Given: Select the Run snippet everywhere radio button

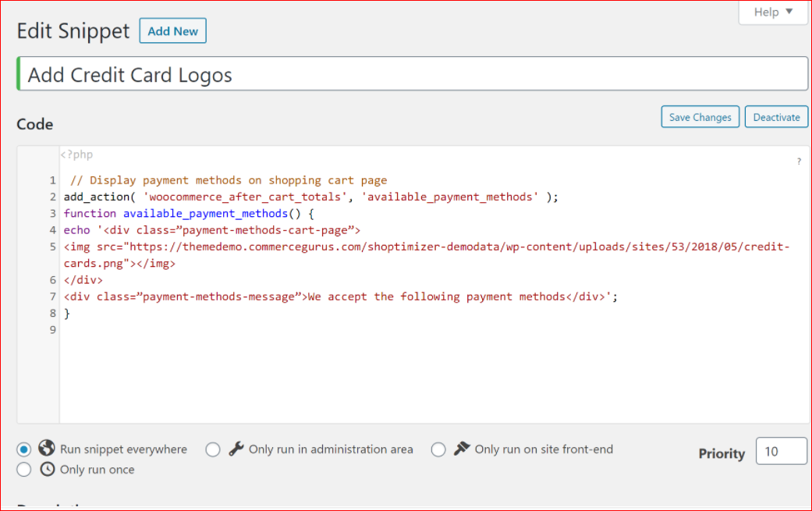Looking at the screenshot, I should coord(24,449).
